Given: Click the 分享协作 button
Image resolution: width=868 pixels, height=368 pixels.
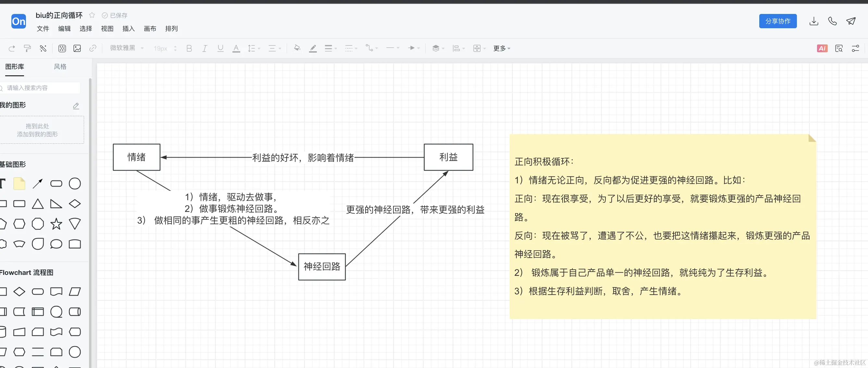Looking at the screenshot, I should point(778,21).
